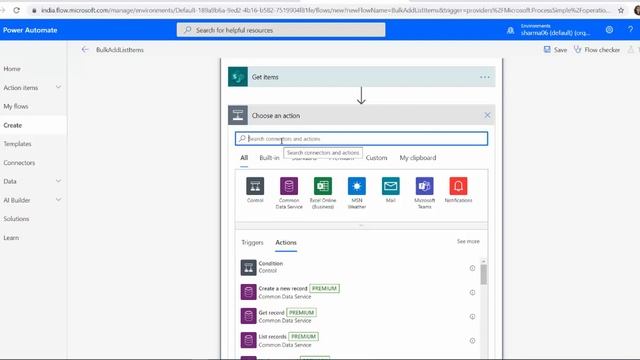Reload the browser page

click(16, 10)
